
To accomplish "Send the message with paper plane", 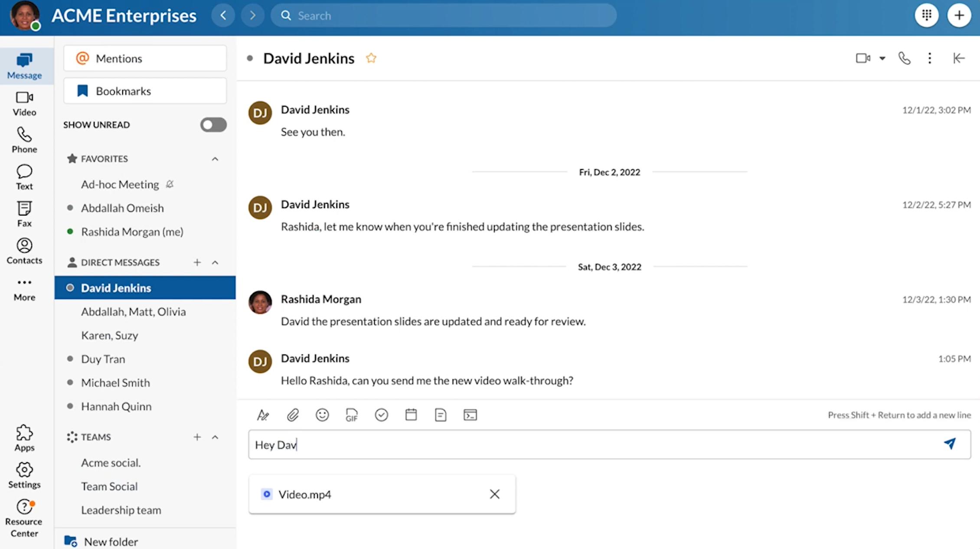I will tap(950, 444).
